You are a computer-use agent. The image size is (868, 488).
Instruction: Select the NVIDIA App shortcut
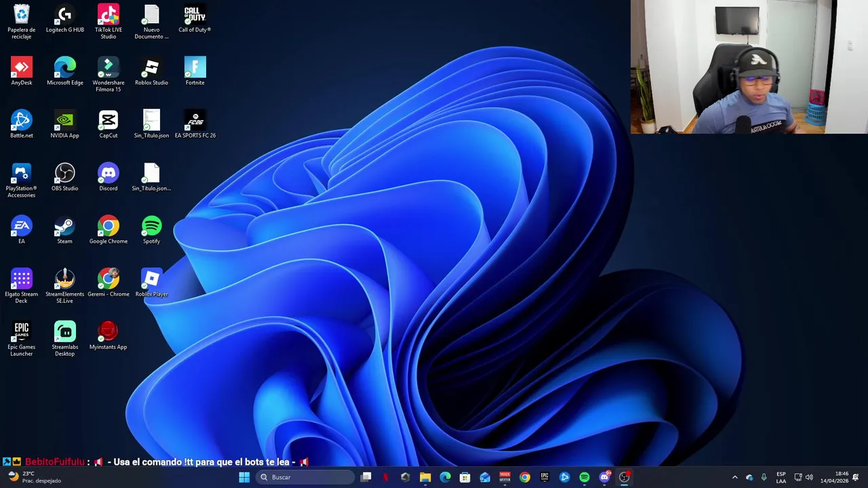tap(65, 125)
